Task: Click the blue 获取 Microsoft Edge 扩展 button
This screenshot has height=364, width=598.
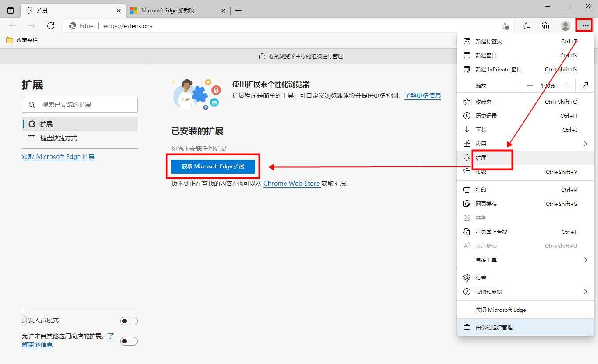Action: pos(213,166)
